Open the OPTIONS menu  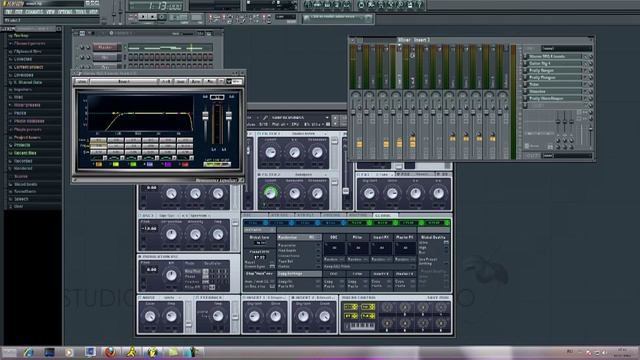point(65,12)
